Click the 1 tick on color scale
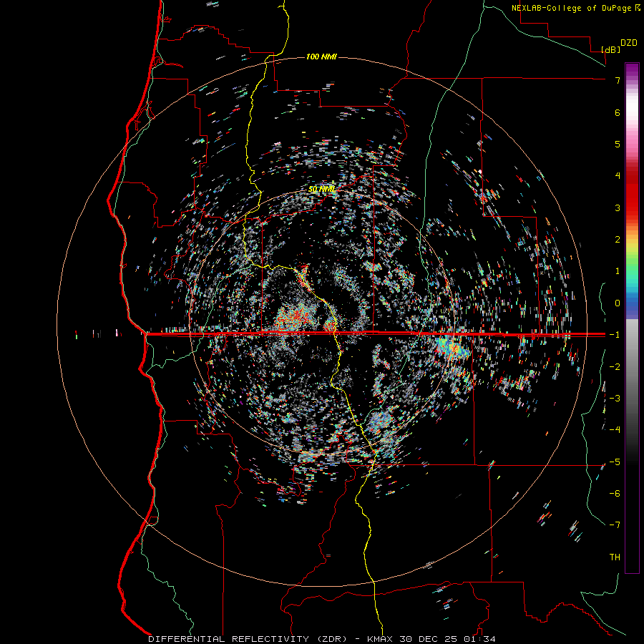The image size is (644, 644). [x=618, y=271]
